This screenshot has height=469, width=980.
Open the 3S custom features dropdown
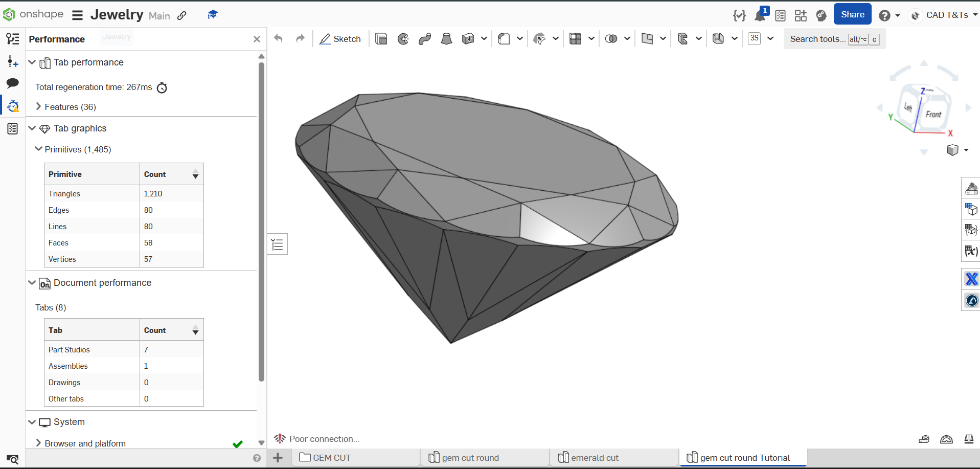pyautogui.click(x=770, y=39)
